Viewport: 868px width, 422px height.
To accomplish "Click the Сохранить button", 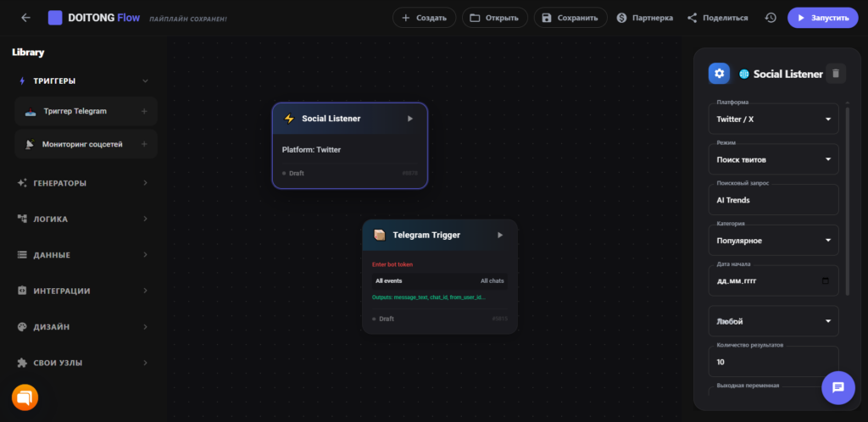I will click(570, 18).
